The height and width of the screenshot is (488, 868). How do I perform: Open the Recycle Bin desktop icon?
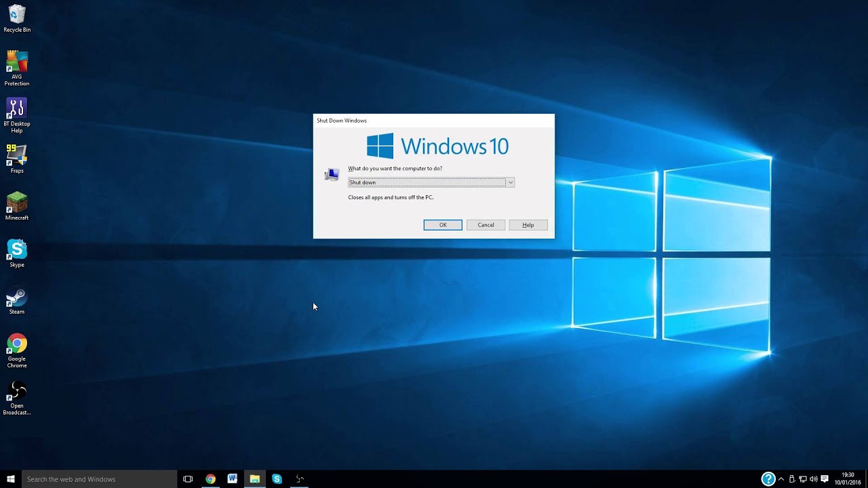pos(17,18)
